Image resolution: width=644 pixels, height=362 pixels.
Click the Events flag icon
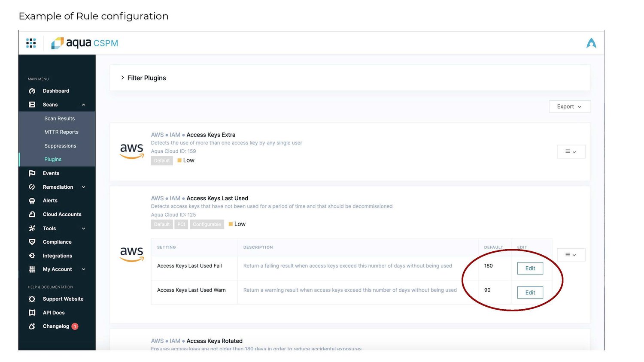pos(32,173)
